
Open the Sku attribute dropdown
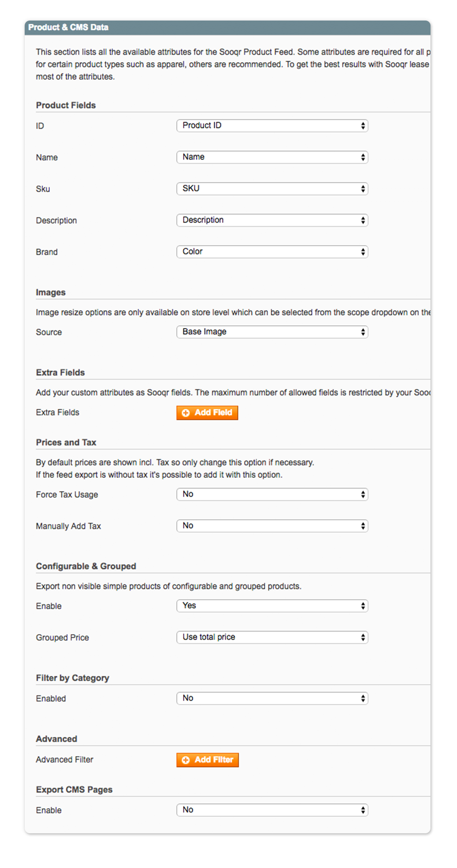click(272, 189)
